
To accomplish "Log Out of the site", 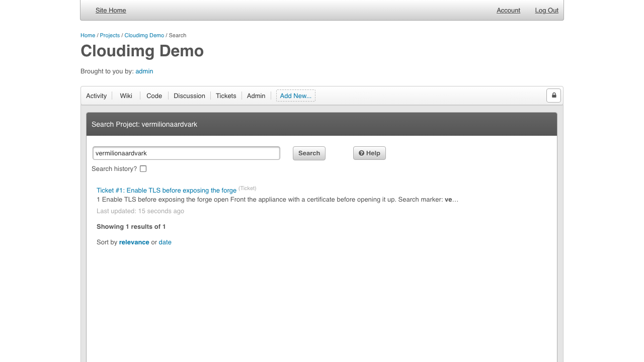I will (x=546, y=10).
